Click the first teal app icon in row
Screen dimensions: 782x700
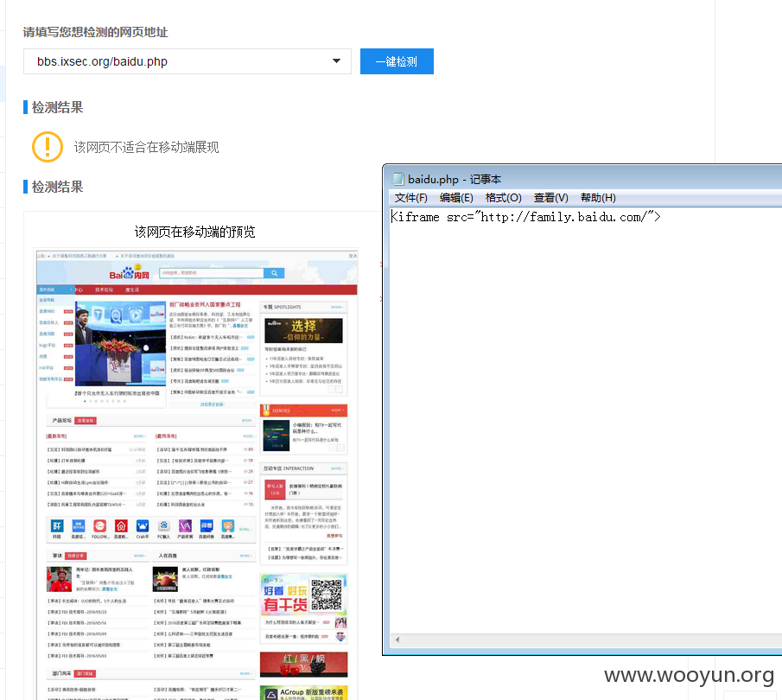tap(57, 526)
